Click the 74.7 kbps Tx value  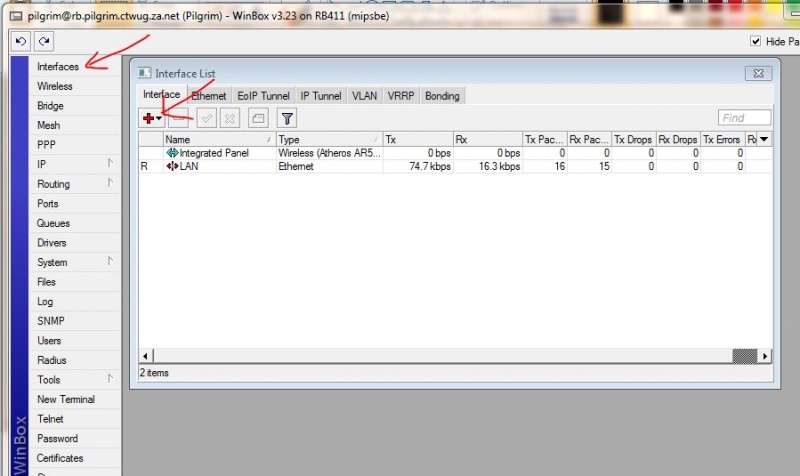(430, 166)
